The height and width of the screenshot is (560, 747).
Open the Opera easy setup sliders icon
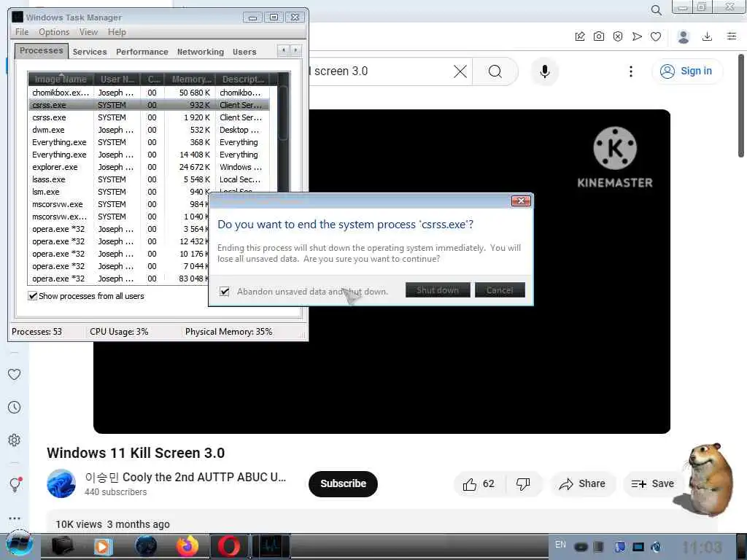point(731,36)
